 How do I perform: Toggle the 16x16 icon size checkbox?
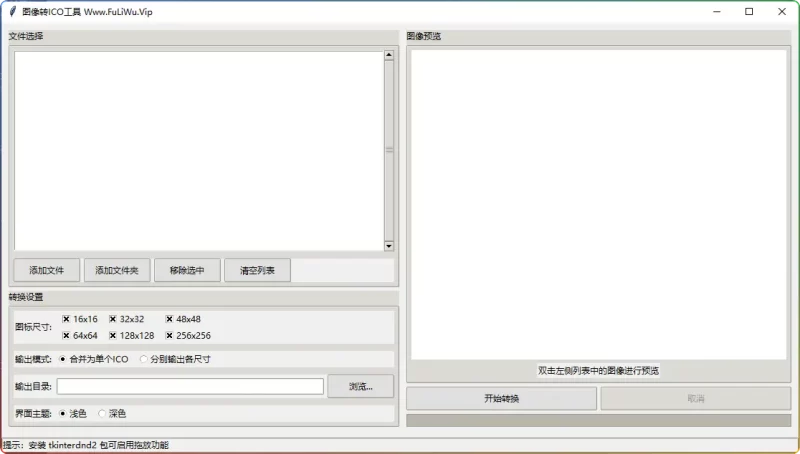[x=66, y=319]
